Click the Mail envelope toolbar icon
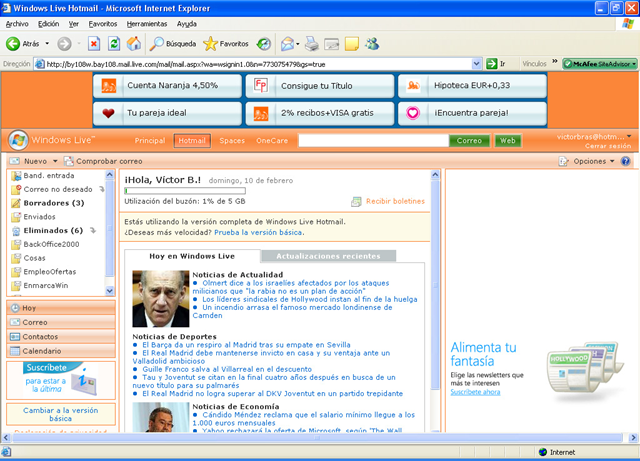Screen dimensions: 640x461 (287, 44)
